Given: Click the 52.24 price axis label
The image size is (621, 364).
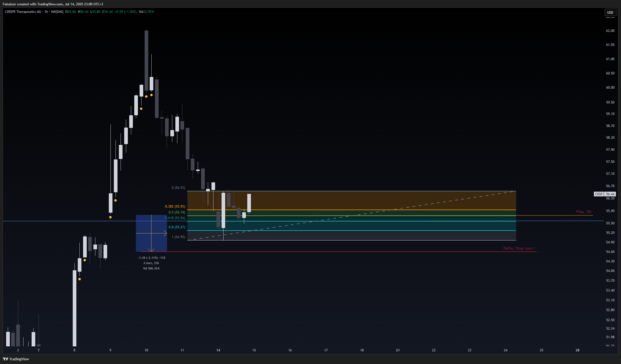Looking at the screenshot, I should point(610,328).
